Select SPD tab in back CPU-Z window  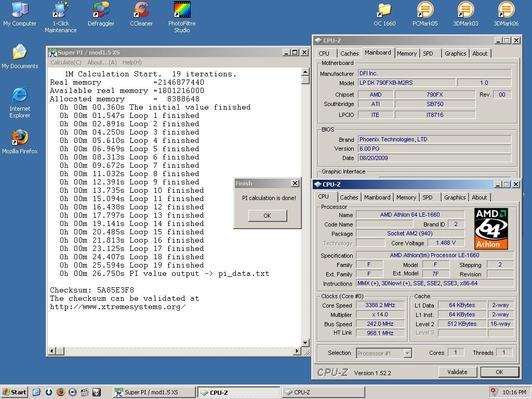428,54
